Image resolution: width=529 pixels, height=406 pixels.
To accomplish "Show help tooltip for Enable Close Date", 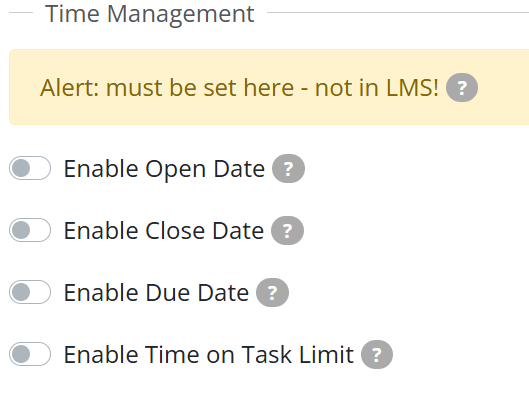I will coord(287,231).
